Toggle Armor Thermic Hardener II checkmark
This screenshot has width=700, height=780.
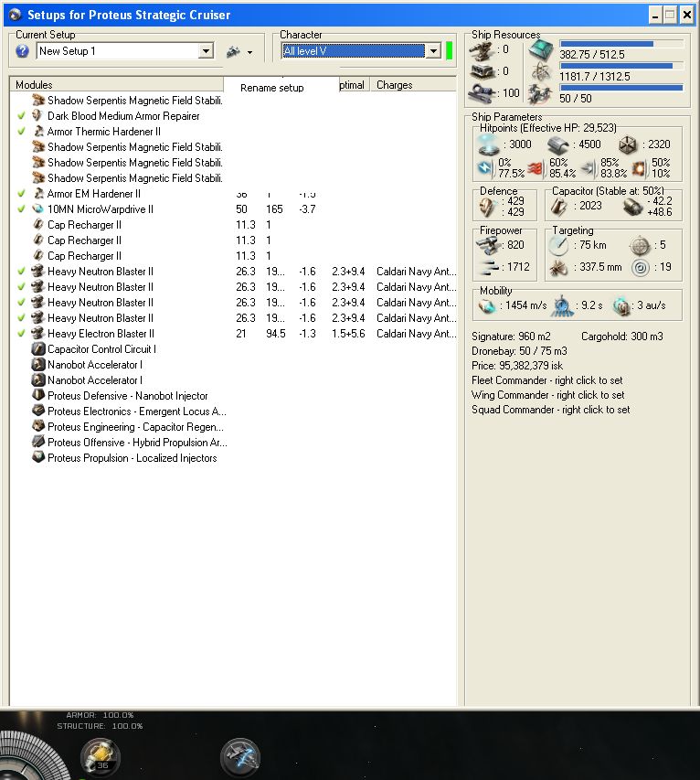(21, 132)
